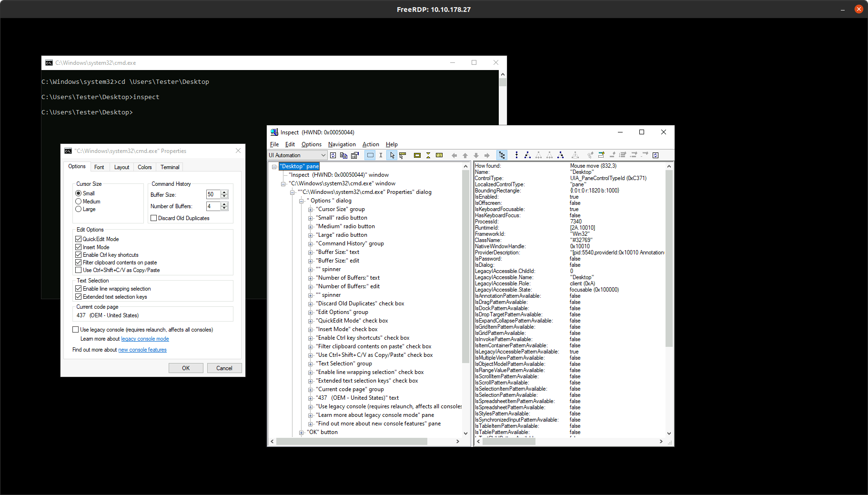Click Navigate to Previous Sibling icon

(x=538, y=155)
